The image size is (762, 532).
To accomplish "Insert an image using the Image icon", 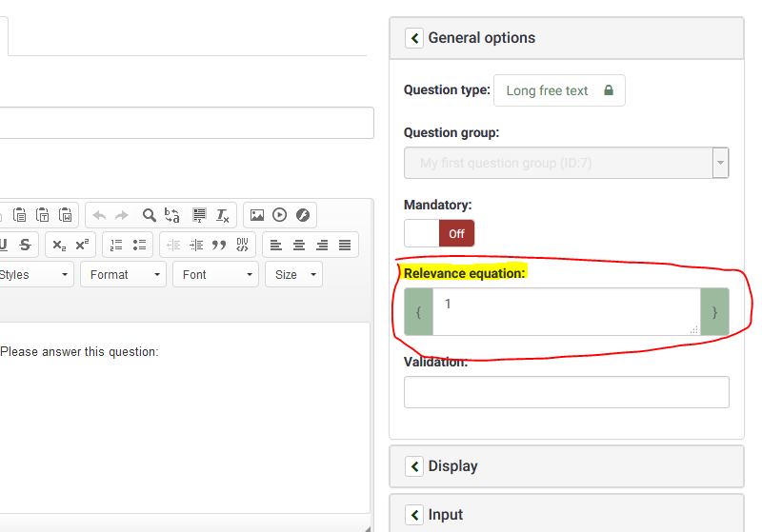I will [x=256, y=215].
